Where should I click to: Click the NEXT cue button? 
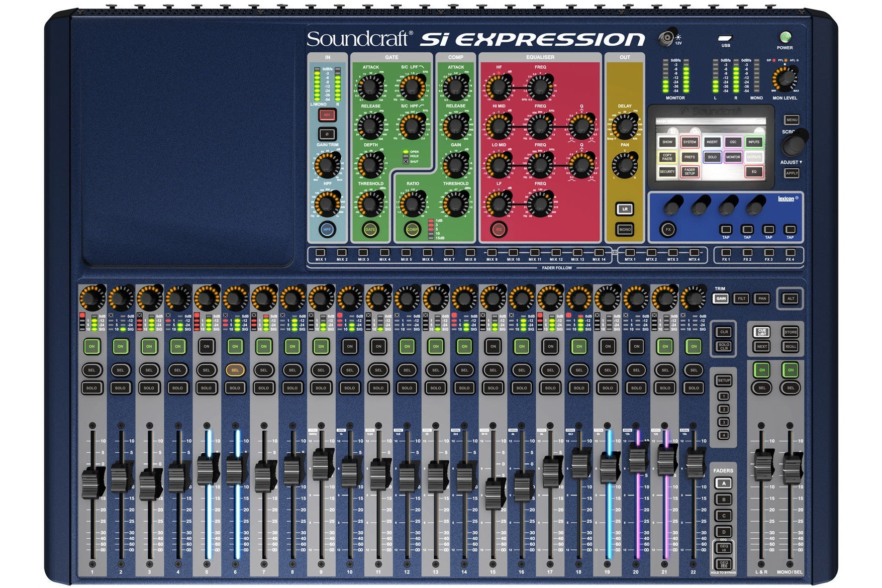pos(762,347)
